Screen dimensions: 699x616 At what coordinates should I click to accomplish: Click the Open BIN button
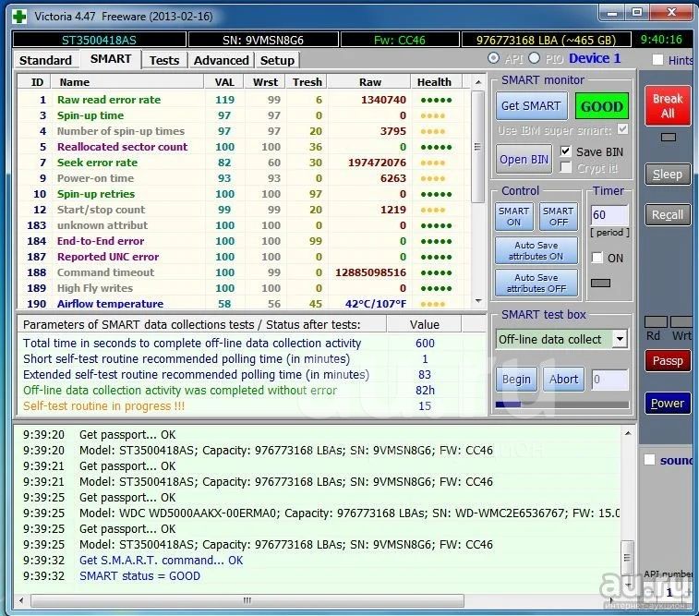point(524,160)
